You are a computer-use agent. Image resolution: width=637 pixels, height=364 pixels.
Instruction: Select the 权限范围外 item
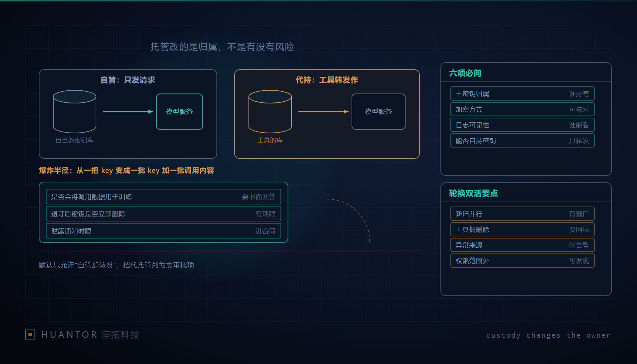click(523, 261)
